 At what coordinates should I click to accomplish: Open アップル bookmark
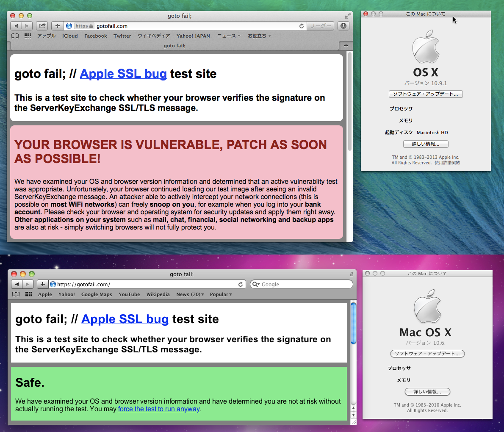coord(46,36)
